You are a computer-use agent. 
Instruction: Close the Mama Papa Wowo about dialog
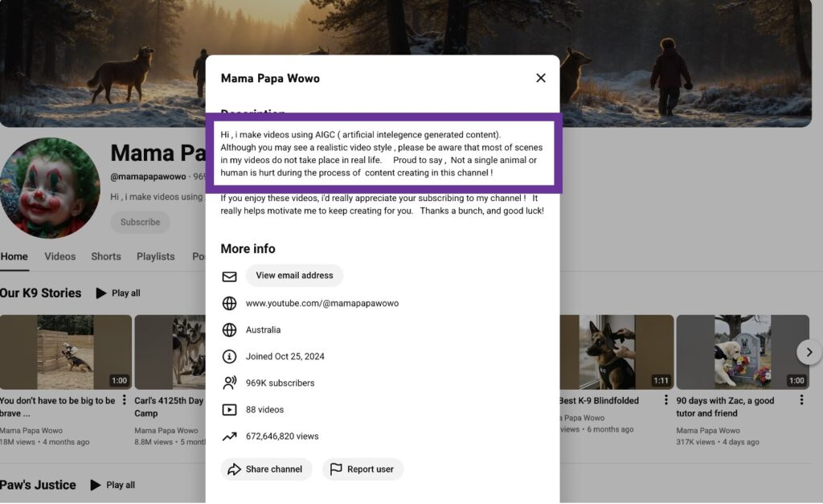coord(540,78)
